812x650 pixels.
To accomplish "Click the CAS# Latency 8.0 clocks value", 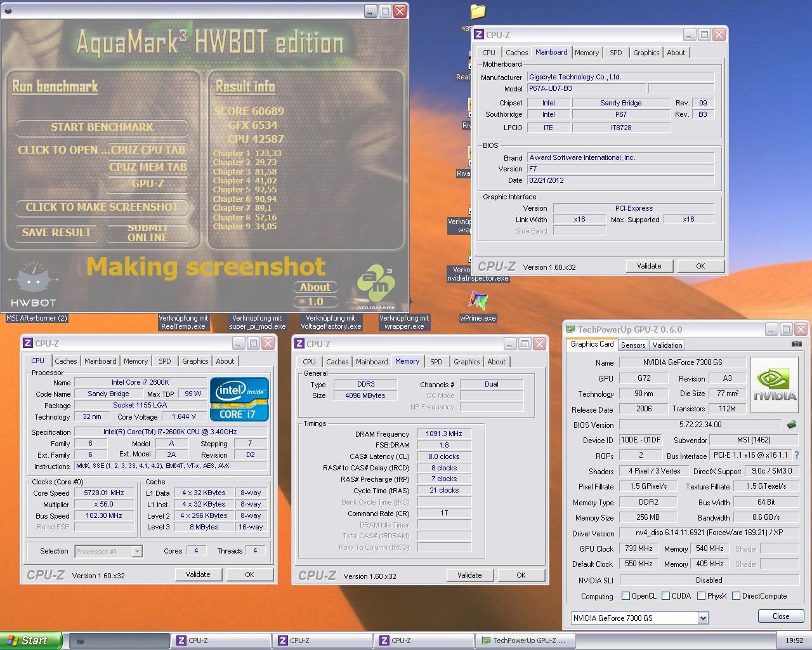I will pyautogui.click(x=444, y=456).
